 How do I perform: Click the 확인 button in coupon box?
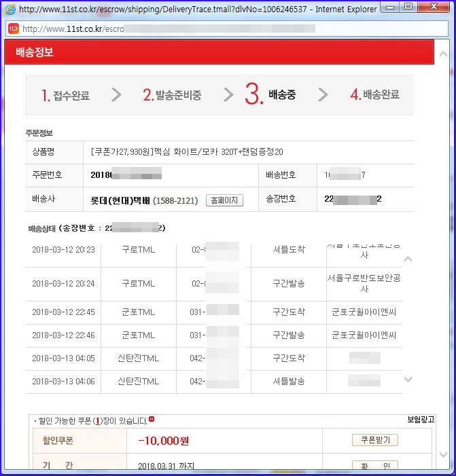tap(375, 465)
